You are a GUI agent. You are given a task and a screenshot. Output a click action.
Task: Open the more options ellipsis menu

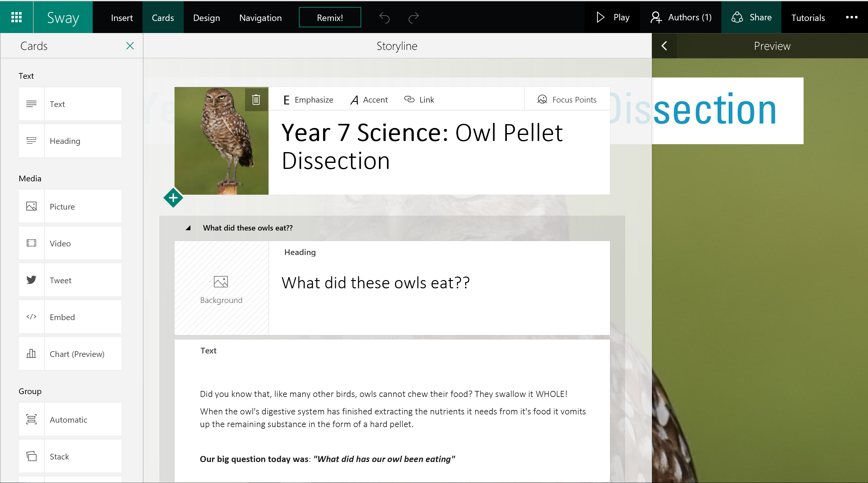click(x=851, y=17)
